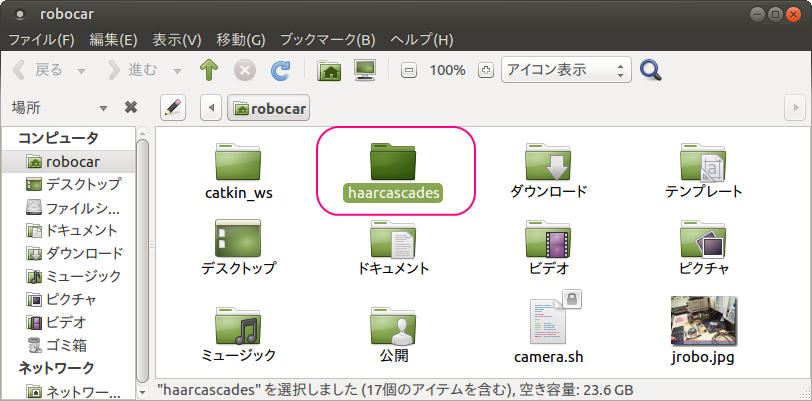Click the stop loading icon
This screenshot has width=812, height=401.
click(x=245, y=70)
